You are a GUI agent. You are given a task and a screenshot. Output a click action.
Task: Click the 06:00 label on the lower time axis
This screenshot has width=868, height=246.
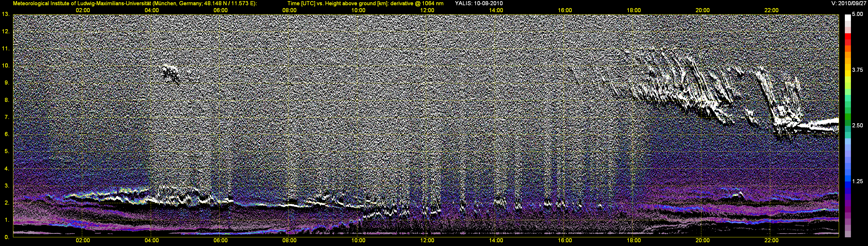coord(221,240)
